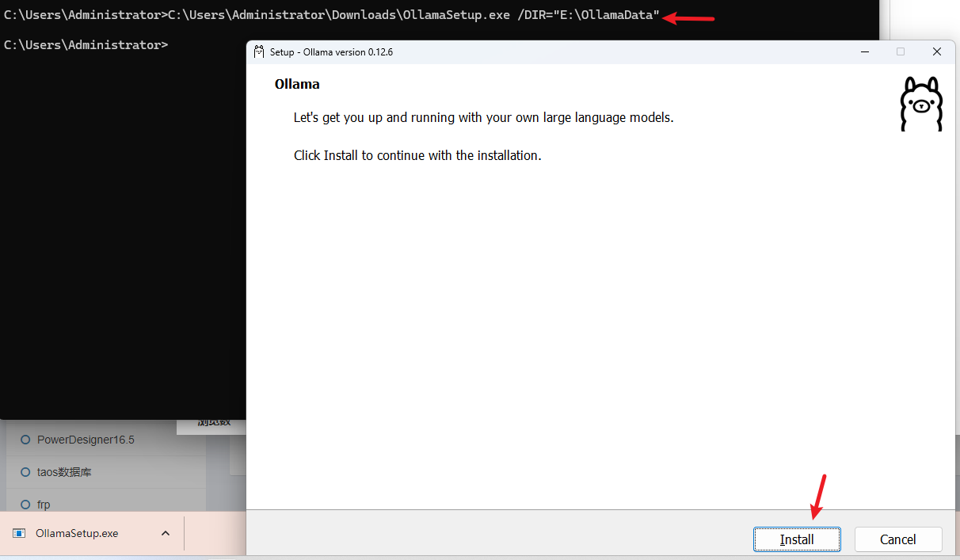Open the downloaded OllamaSetup.exe file name
Image resolution: width=960 pixels, height=560 pixels.
pyautogui.click(x=77, y=533)
